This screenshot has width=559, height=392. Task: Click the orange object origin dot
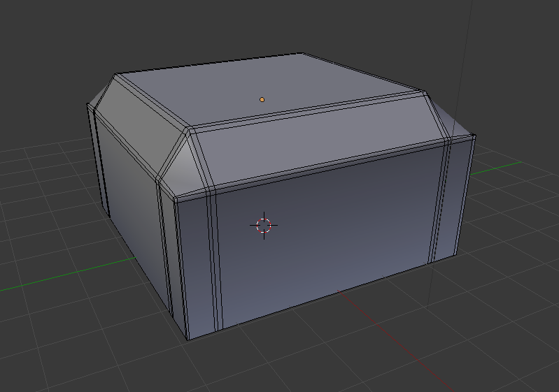point(262,100)
